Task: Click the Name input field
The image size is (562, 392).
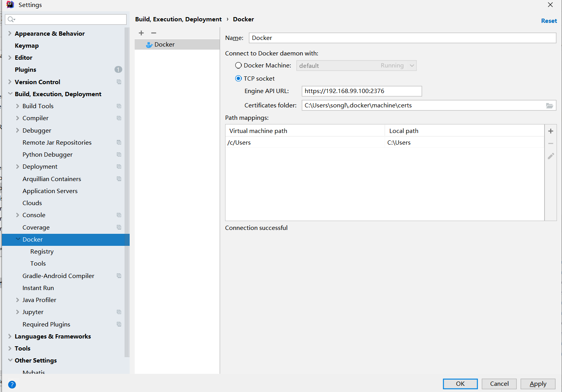Action: coord(402,38)
